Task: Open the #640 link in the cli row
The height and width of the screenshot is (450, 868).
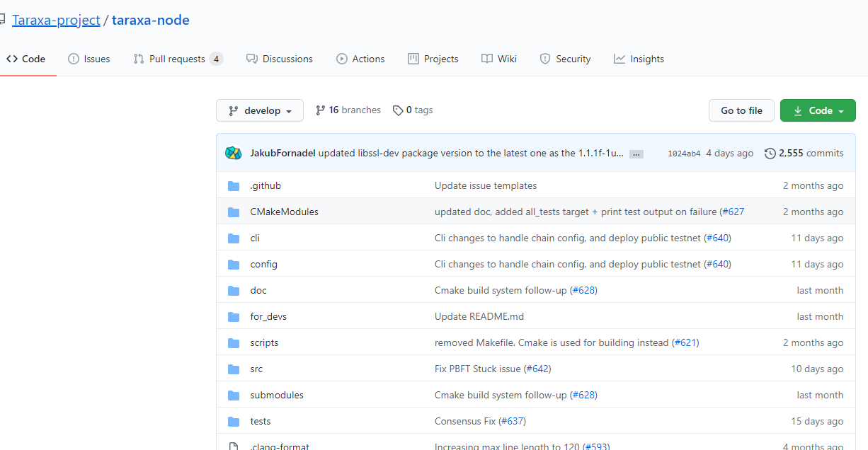Action: pos(717,238)
